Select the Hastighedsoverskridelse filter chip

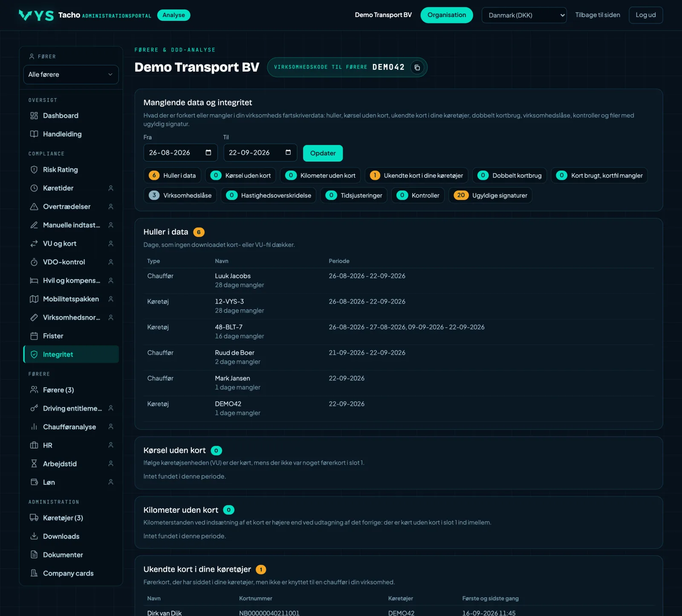[269, 195]
